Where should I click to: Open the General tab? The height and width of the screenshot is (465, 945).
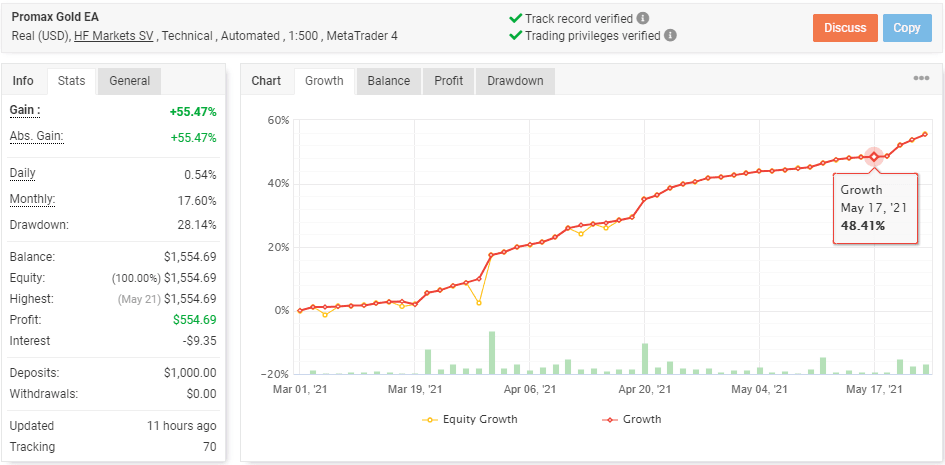[130, 81]
